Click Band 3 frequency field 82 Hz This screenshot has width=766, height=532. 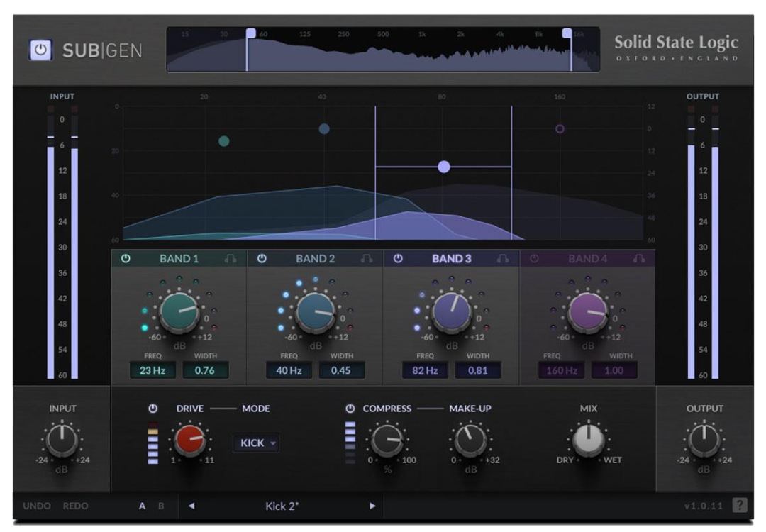[425, 370]
